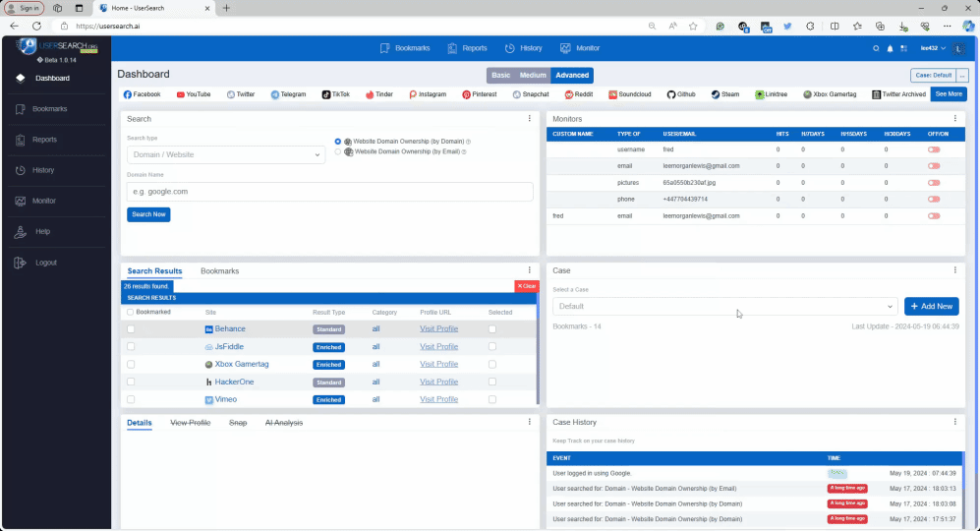
Task: Switch to the Bookmarks results tab
Action: (x=219, y=271)
